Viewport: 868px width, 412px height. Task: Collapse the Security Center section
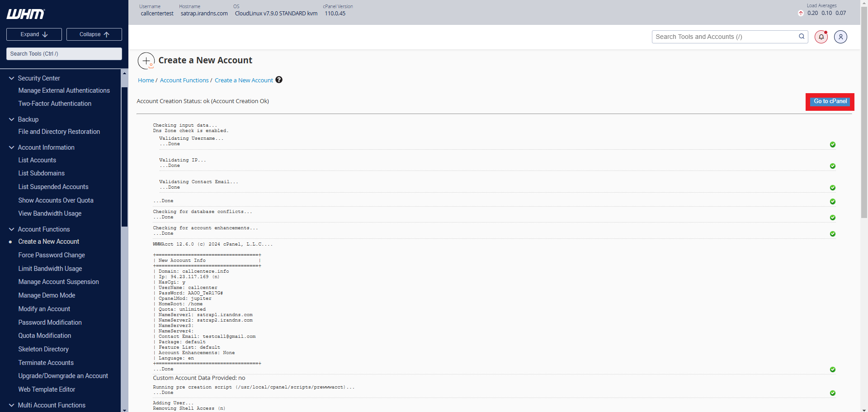pos(12,78)
